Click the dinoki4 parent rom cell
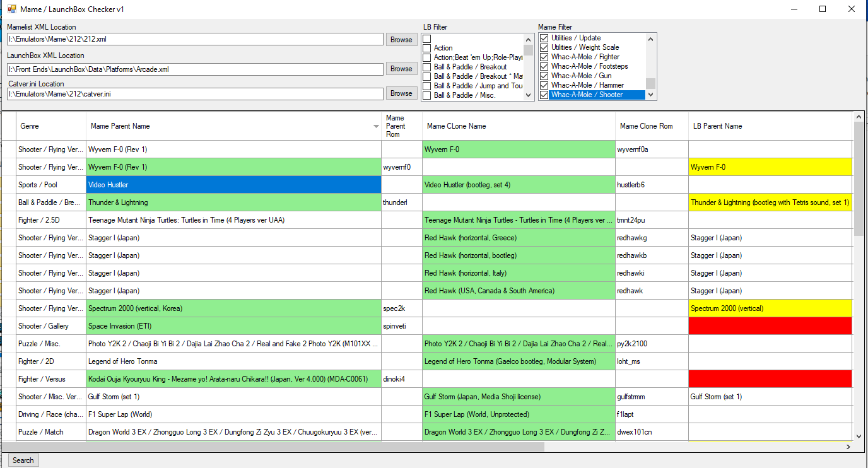 (401, 379)
